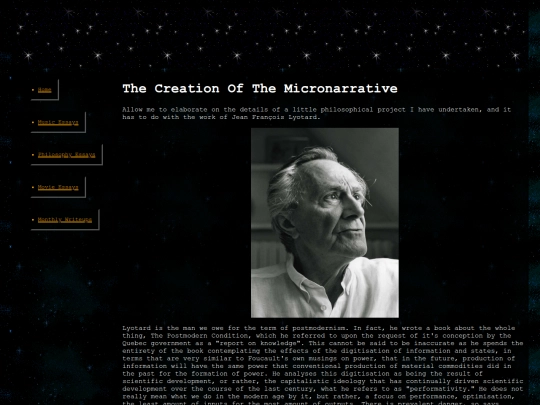Visit the Movie Essays link
Viewport: 540px width, 405px height.
pyautogui.click(x=58, y=187)
